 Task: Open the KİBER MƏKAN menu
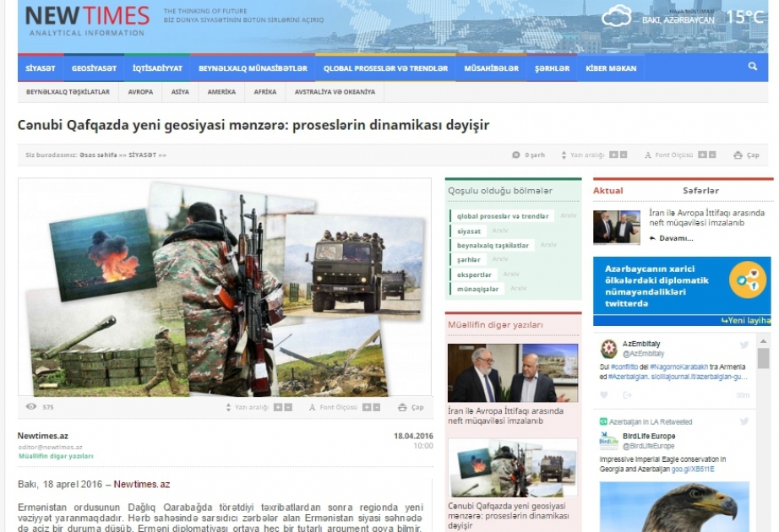(611, 68)
